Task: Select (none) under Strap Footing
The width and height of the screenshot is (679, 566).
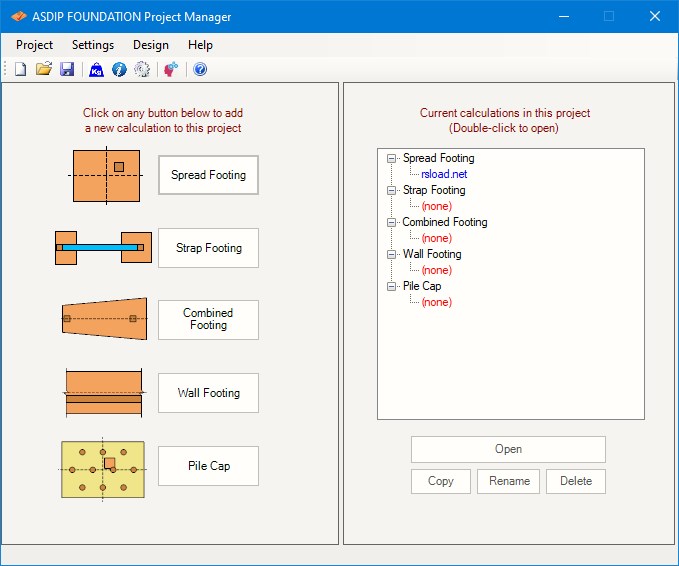Action: click(x=437, y=206)
